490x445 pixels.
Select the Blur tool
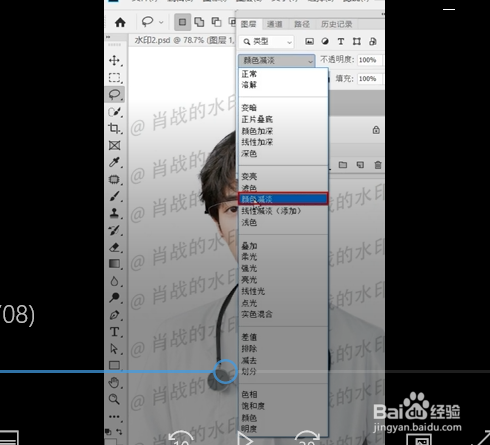pos(114,281)
